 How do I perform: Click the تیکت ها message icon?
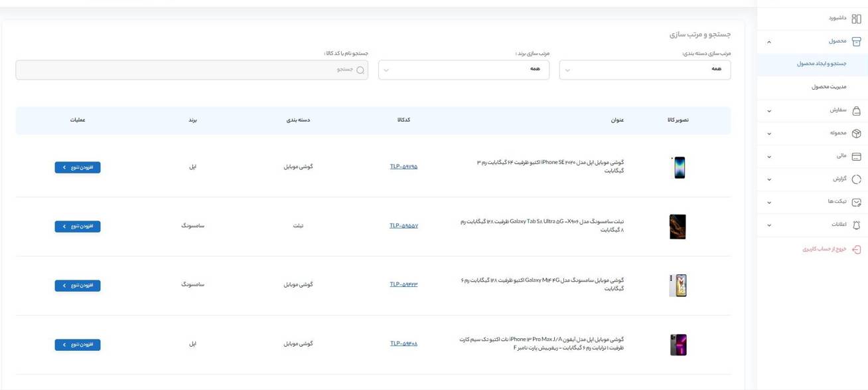tap(856, 202)
